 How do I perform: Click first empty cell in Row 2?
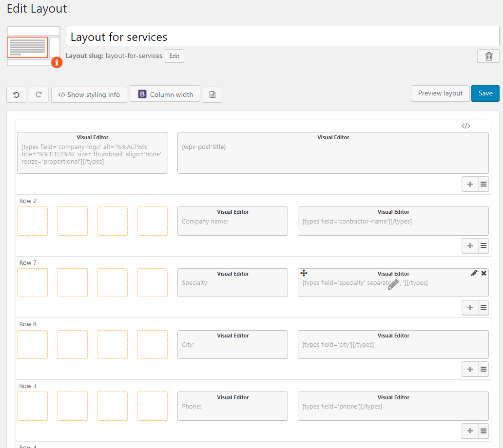pyautogui.click(x=32, y=221)
